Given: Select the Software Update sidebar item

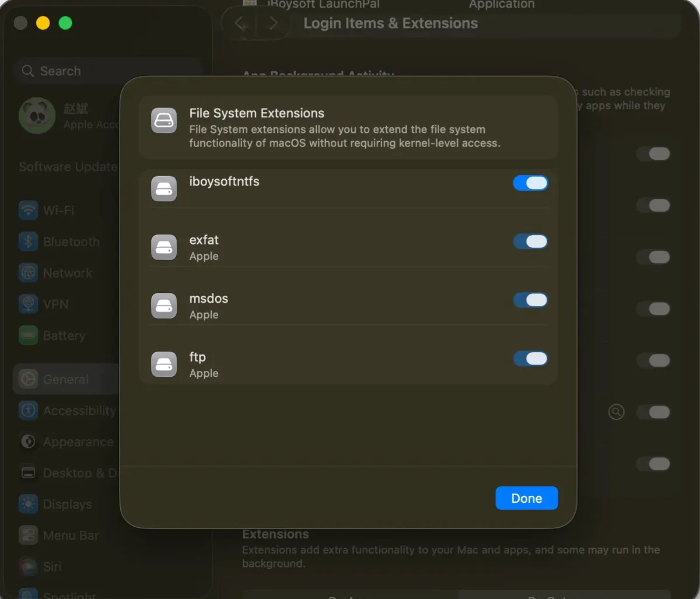Looking at the screenshot, I should pyautogui.click(x=68, y=167).
